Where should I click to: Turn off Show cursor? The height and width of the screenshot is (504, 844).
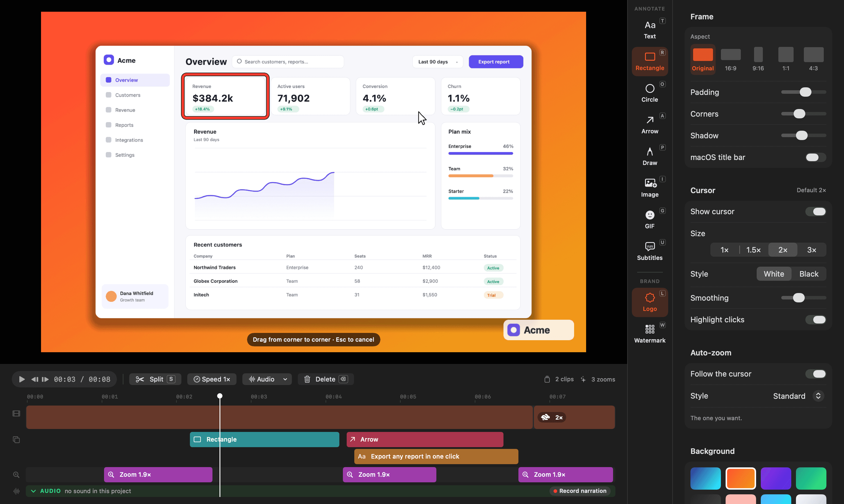click(816, 212)
